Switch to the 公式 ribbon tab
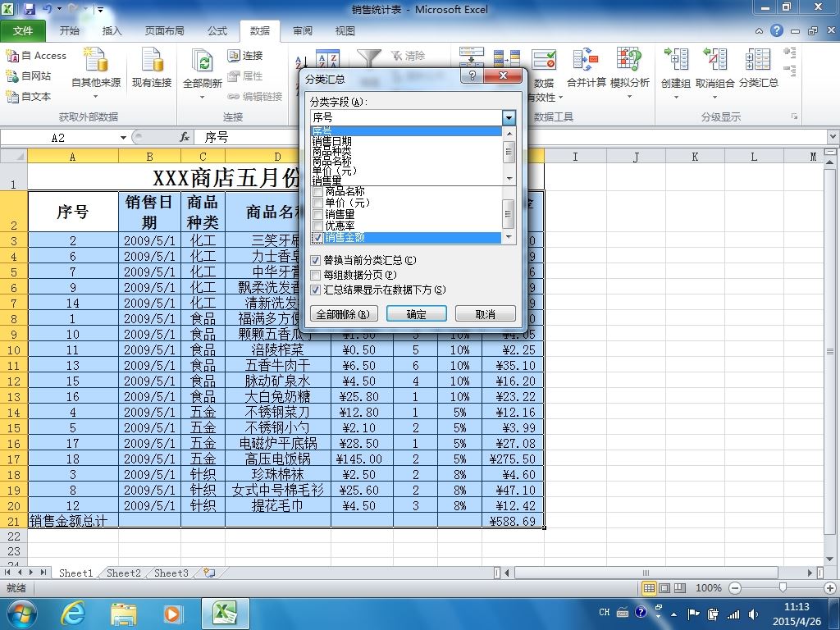 (217, 31)
